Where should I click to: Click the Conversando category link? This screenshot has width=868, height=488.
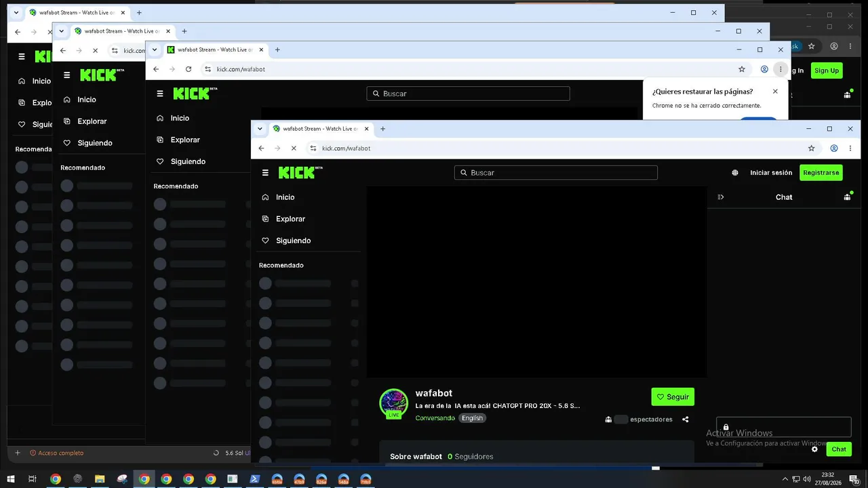(x=435, y=418)
